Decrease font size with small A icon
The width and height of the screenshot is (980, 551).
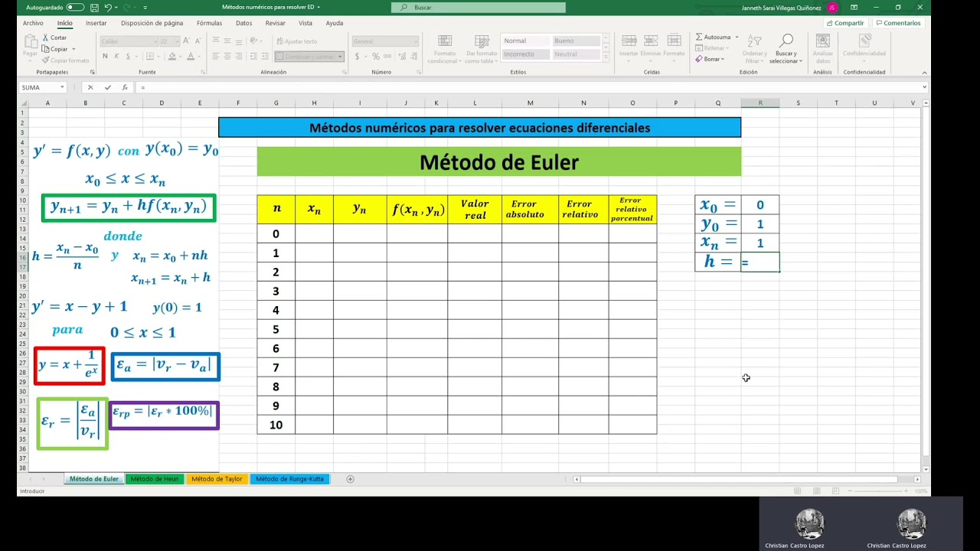pos(196,41)
